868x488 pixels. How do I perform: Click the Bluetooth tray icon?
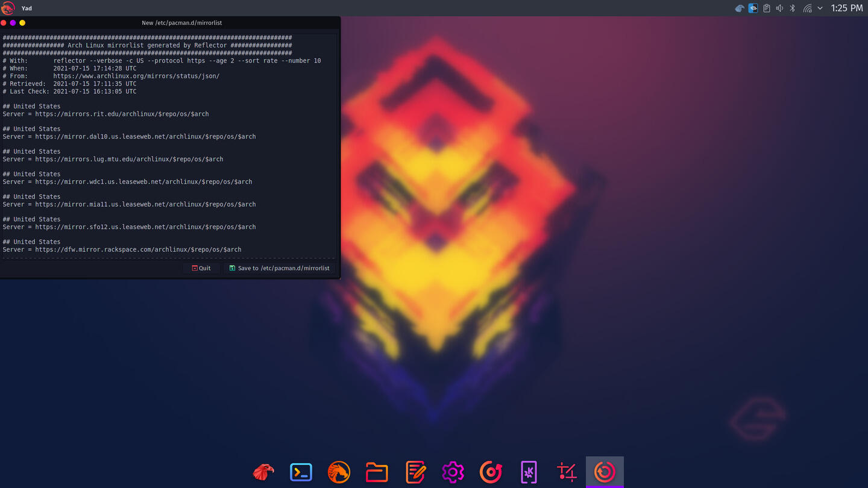[793, 8]
